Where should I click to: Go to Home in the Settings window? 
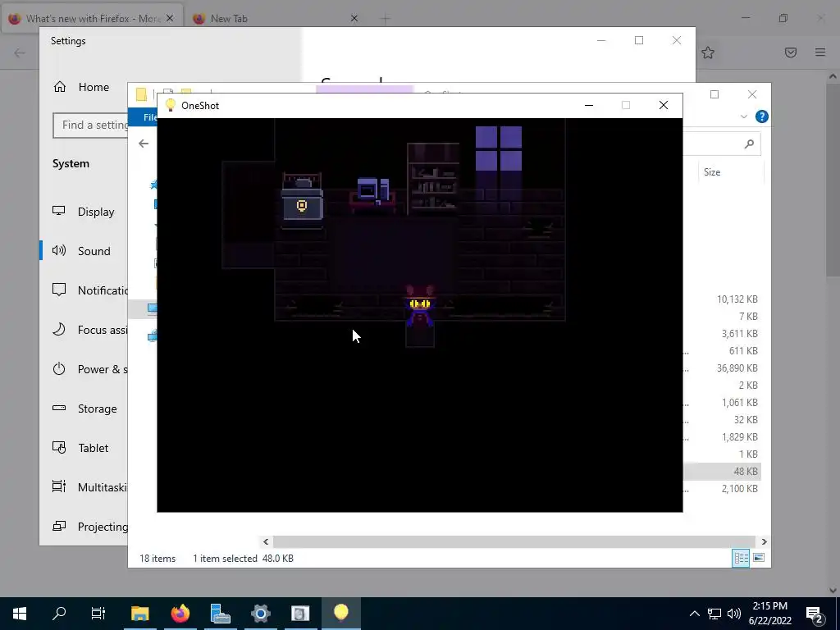[81, 87]
